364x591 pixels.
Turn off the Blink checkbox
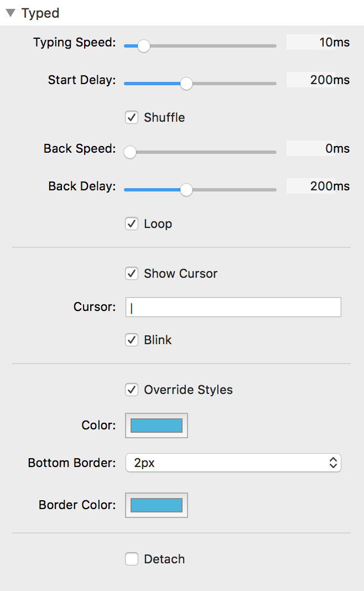tap(132, 340)
